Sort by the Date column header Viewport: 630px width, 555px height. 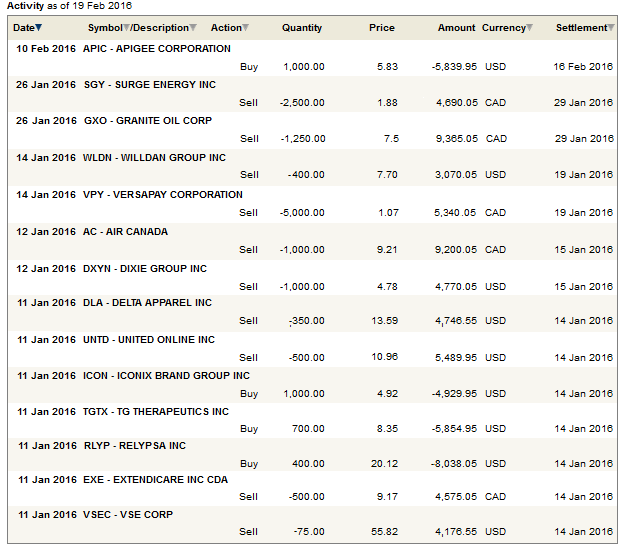tap(23, 28)
